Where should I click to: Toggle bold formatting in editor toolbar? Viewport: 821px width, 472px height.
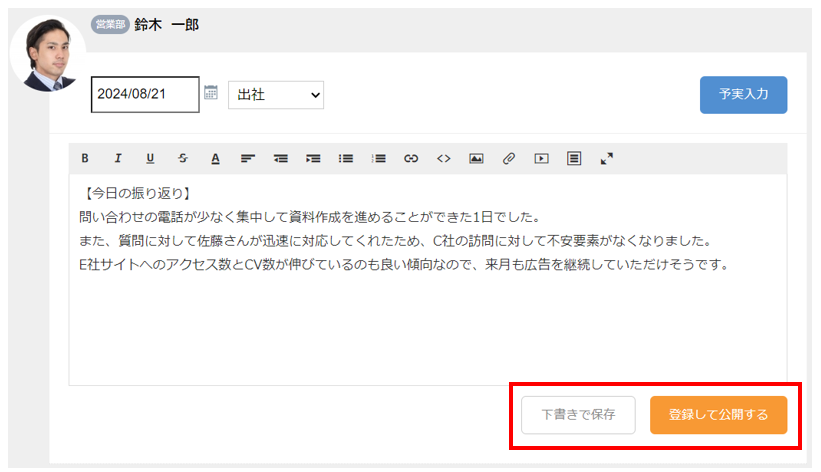click(85, 158)
